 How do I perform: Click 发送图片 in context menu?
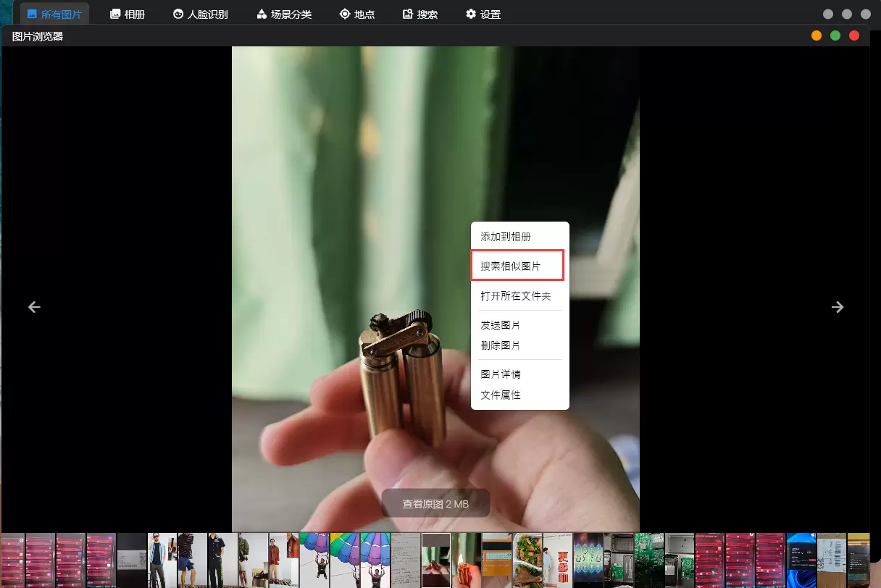[501, 325]
